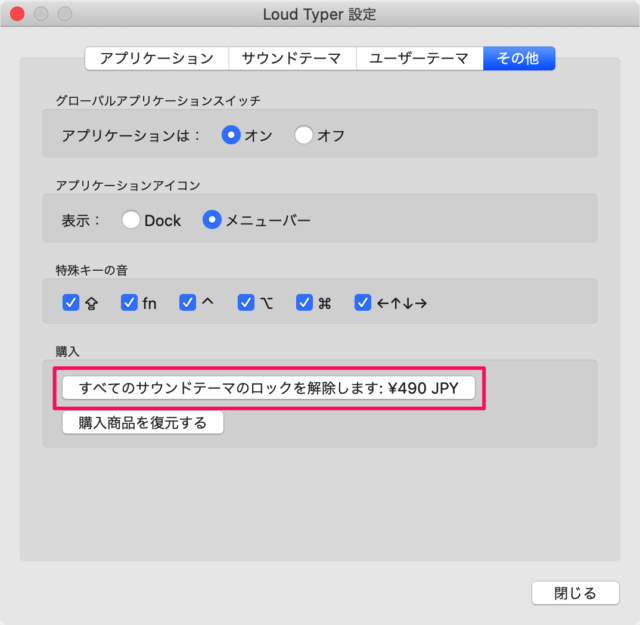Select the ユーザーテーマ tab
Viewport: 640px width, 625px height.
pos(420,58)
